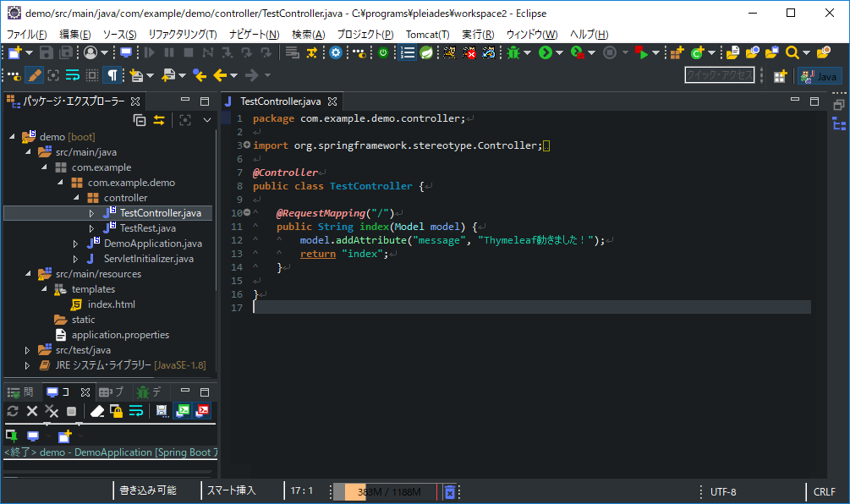Open index.html in templates
Screen dimensions: 850x504
coord(111,304)
